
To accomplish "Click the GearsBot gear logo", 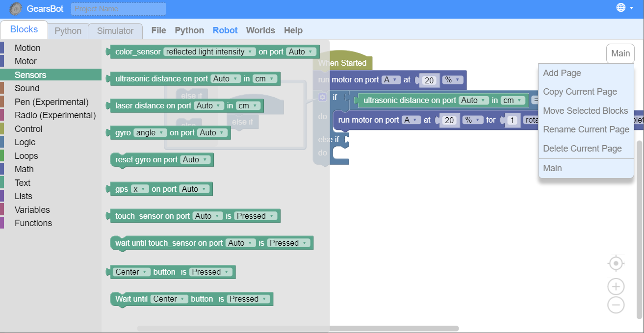I will [x=16, y=9].
